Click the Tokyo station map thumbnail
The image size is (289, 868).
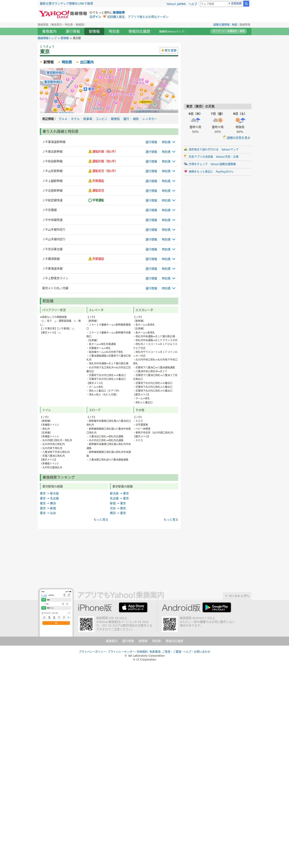click(109, 91)
